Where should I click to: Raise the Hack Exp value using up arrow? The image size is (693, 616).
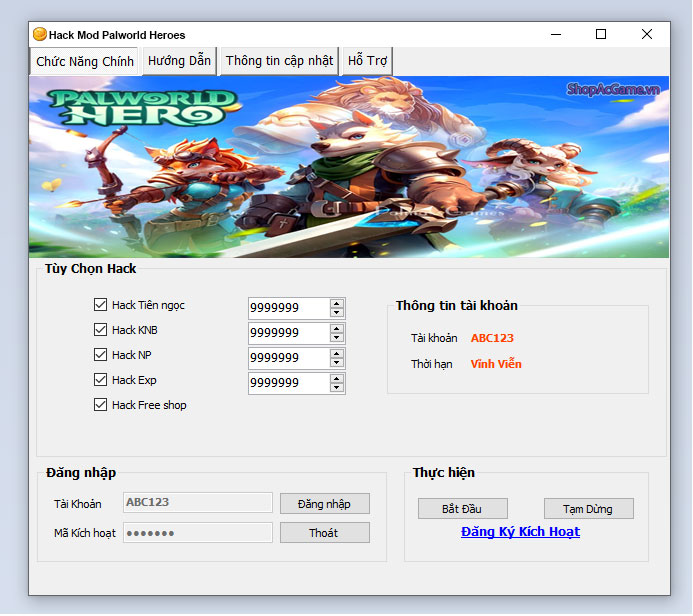337,379
